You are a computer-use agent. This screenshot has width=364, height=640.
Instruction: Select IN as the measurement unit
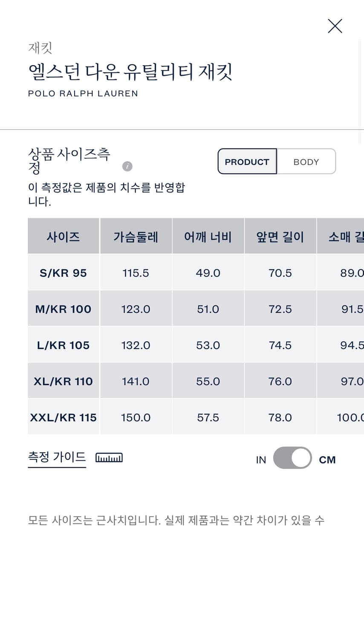click(261, 460)
